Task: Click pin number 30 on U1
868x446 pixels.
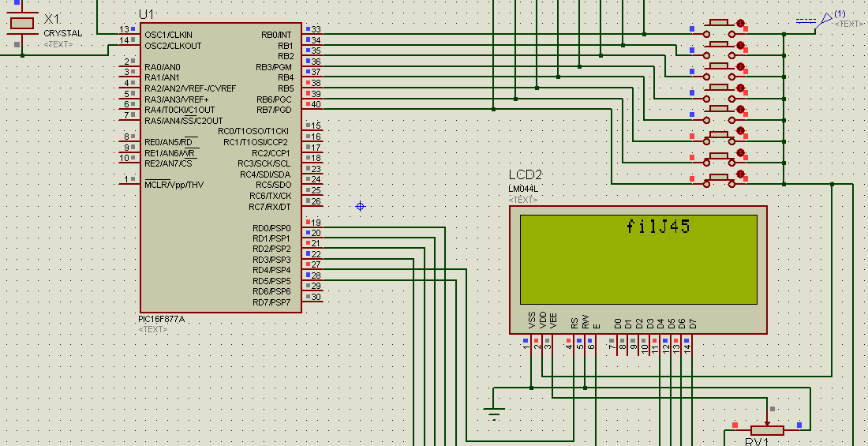Action: [x=316, y=297]
